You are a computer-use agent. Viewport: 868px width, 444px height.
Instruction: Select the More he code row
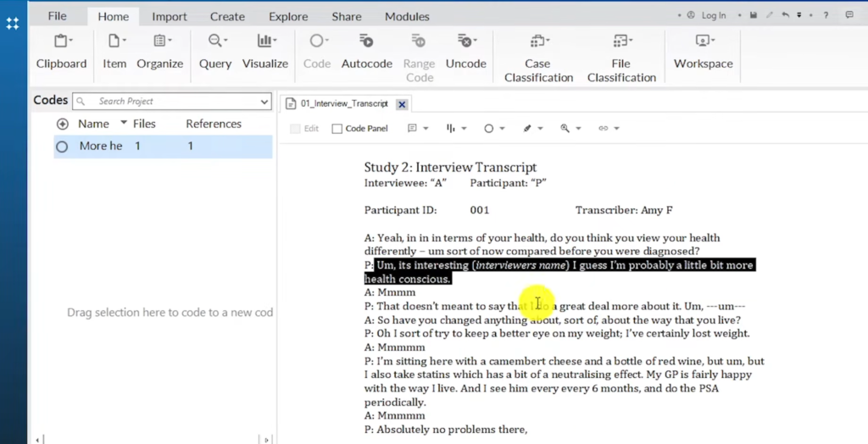[x=163, y=147]
